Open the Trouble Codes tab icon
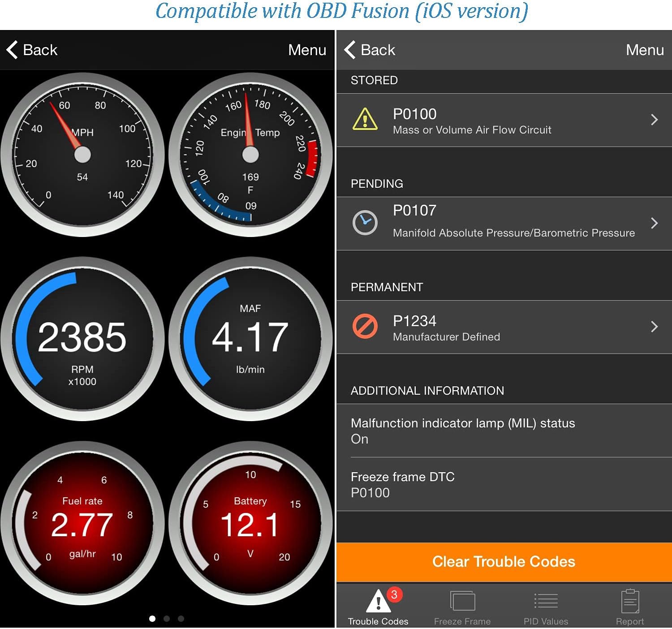672x629 pixels. pos(379,602)
